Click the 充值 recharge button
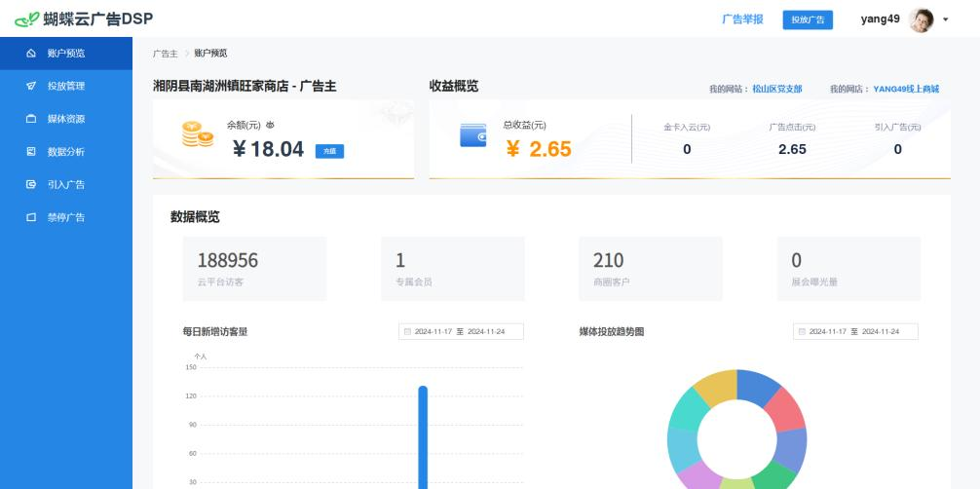 point(329,151)
